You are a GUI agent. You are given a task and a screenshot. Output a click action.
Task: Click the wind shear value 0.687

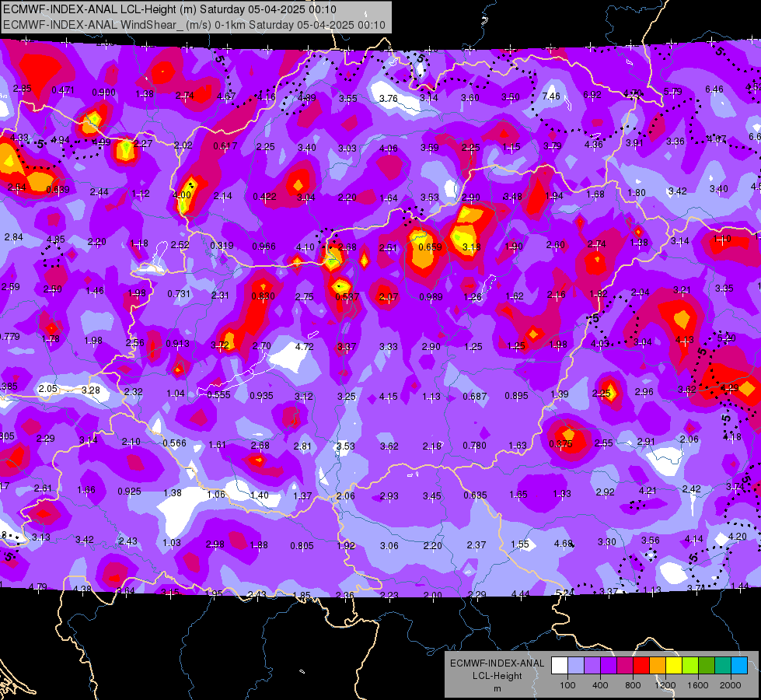pyautogui.click(x=474, y=397)
